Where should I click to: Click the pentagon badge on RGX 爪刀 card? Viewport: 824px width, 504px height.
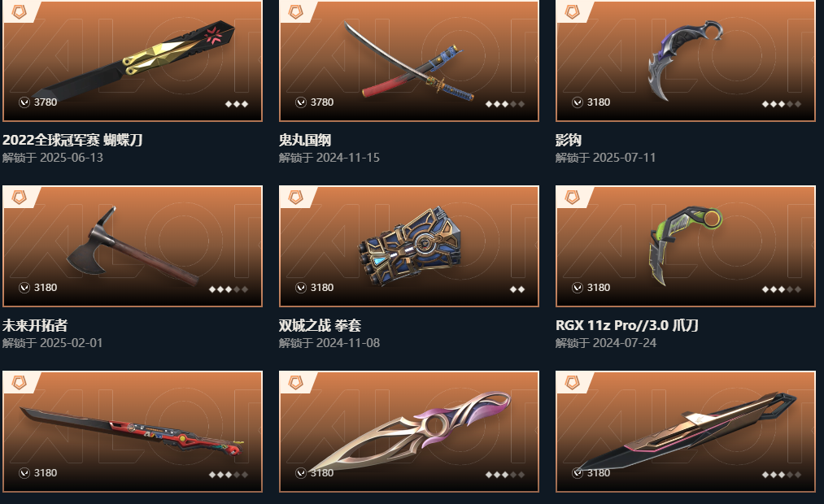click(573, 197)
